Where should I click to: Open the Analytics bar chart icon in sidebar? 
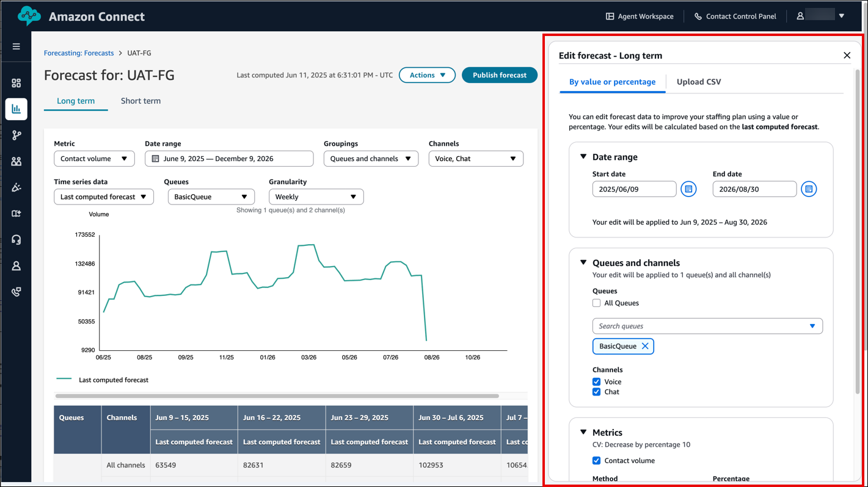(x=16, y=109)
